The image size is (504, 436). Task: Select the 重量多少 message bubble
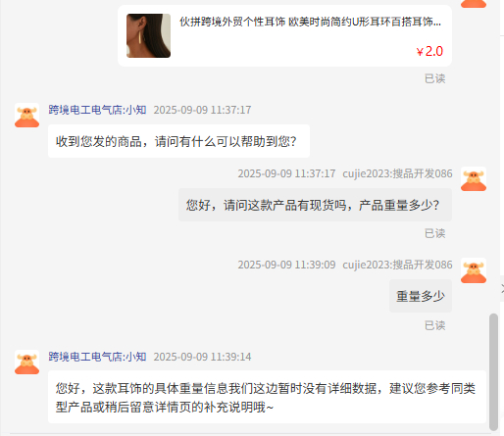pos(421,296)
